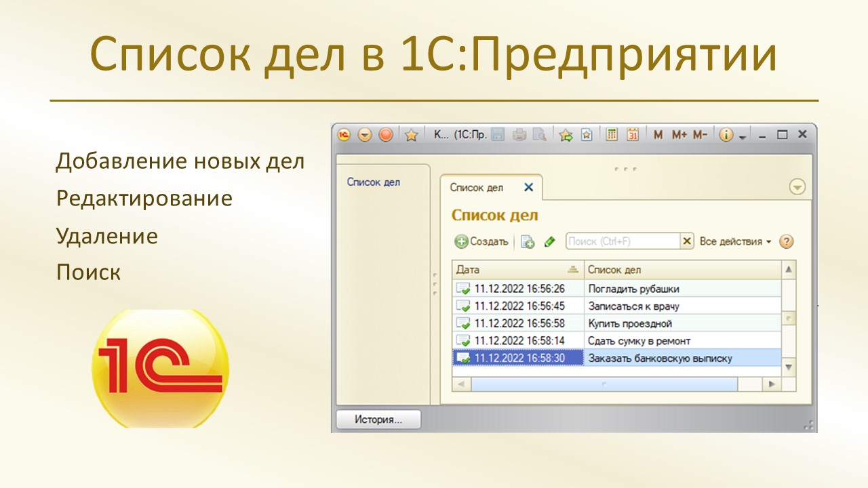Viewport: 868px width, 488px height.
Task: Expand the arrow next to info icon
Action: (x=743, y=136)
